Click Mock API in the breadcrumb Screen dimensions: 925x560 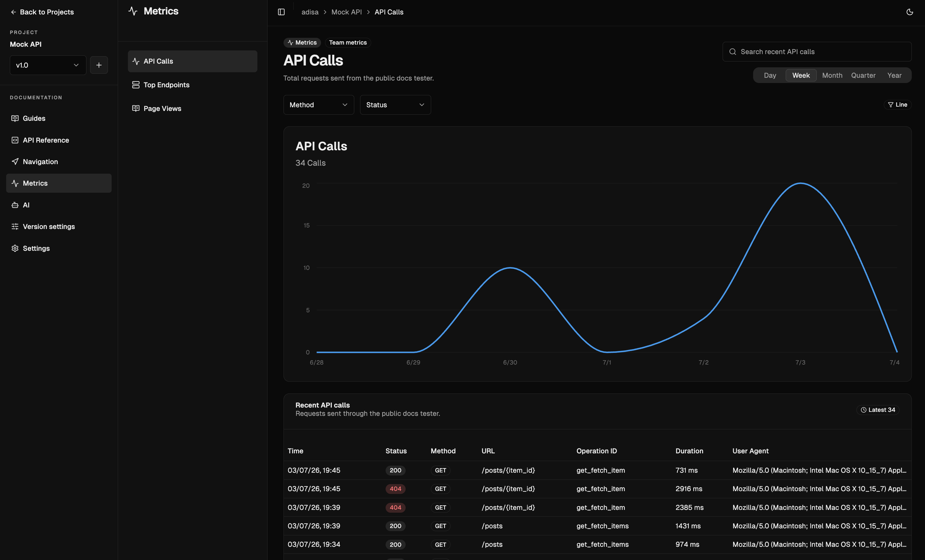(347, 12)
